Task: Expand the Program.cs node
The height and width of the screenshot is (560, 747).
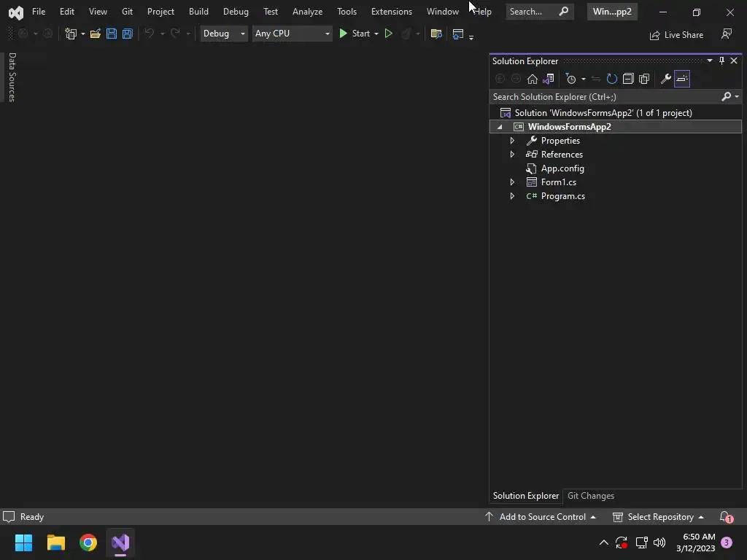Action: coord(512,195)
